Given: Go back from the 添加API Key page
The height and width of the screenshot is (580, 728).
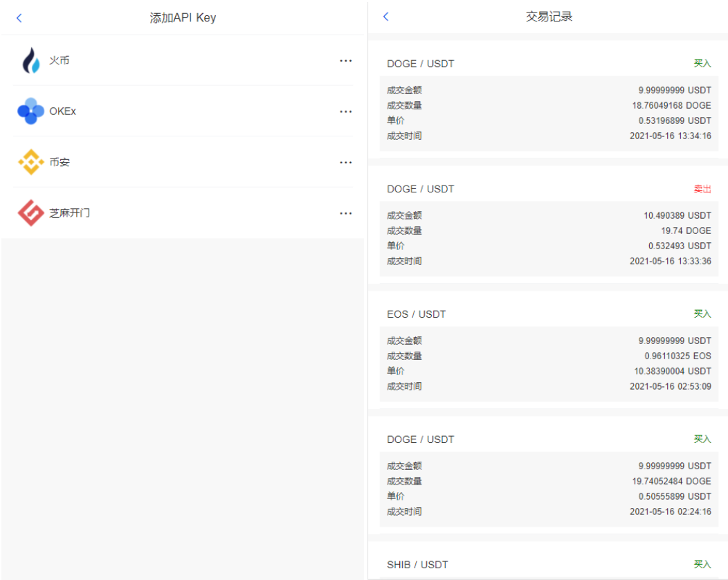Looking at the screenshot, I should click(x=19, y=18).
